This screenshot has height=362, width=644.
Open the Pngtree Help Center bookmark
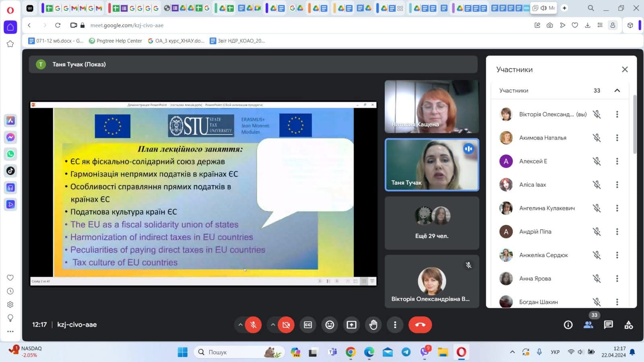116,41
